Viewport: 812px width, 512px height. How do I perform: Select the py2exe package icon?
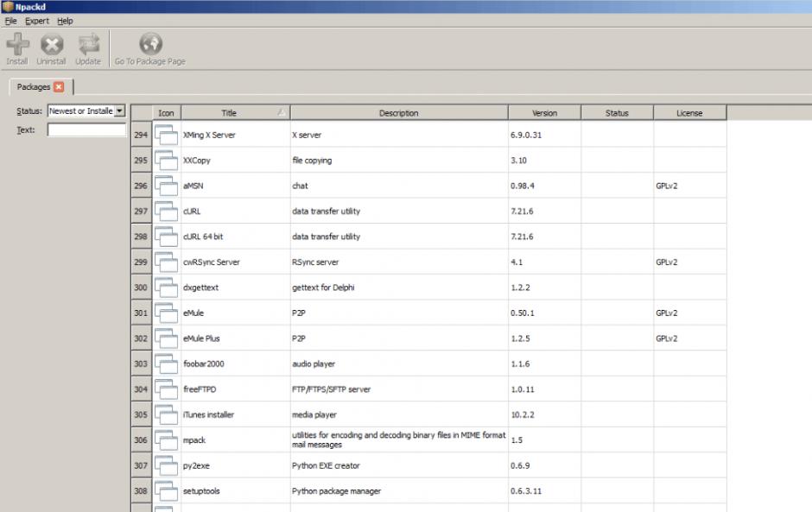(x=166, y=465)
